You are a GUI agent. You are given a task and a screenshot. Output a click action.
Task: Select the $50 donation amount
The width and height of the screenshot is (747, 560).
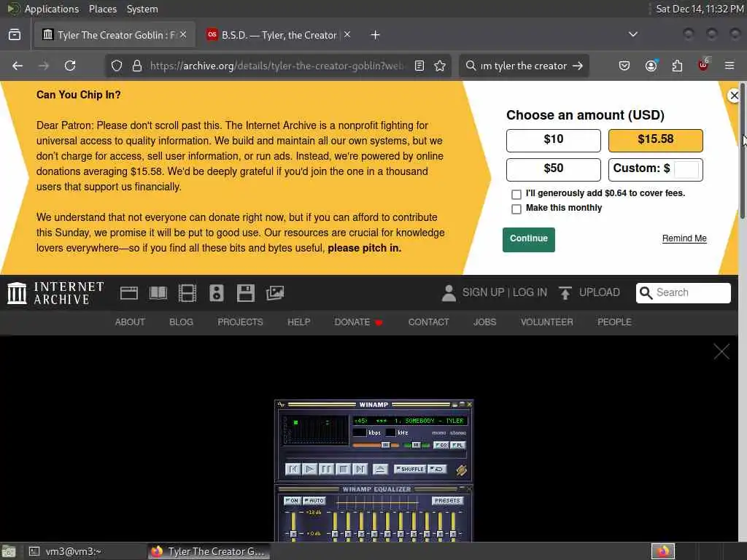[x=553, y=169]
